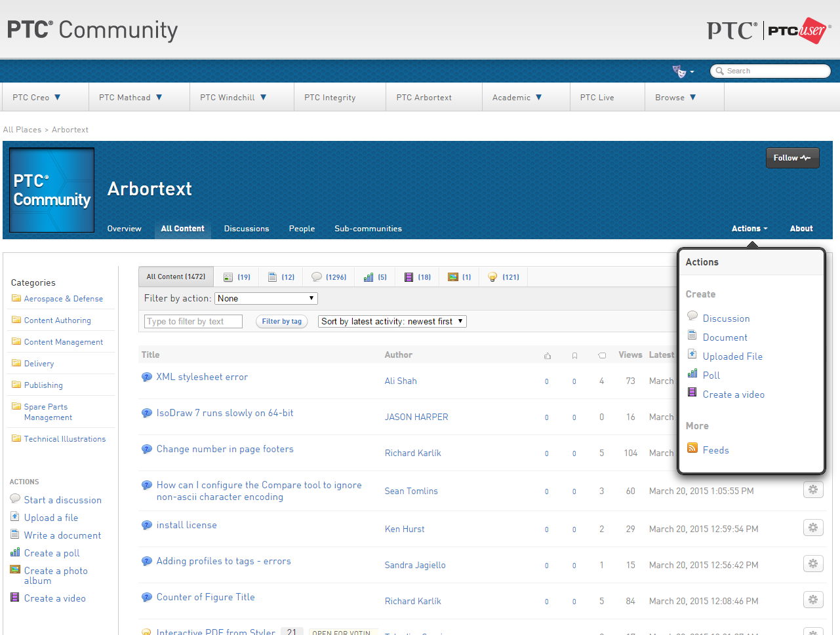Click the Aerospace & Defense folder icon

tap(16, 298)
